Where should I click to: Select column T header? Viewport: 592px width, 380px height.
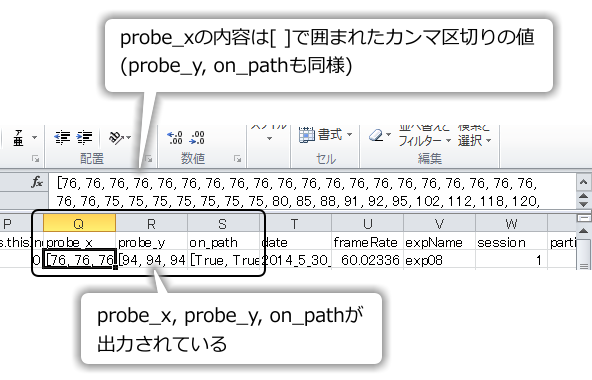coord(295,224)
